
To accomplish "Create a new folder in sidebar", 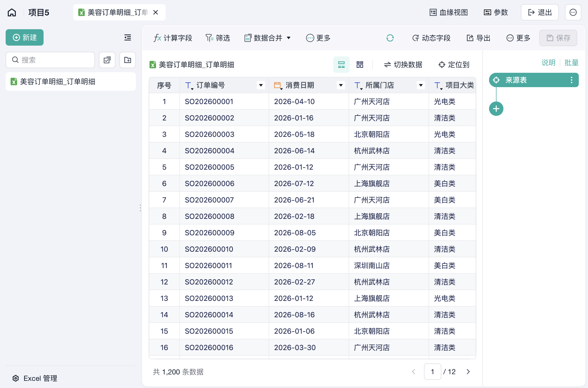I will click(128, 60).
